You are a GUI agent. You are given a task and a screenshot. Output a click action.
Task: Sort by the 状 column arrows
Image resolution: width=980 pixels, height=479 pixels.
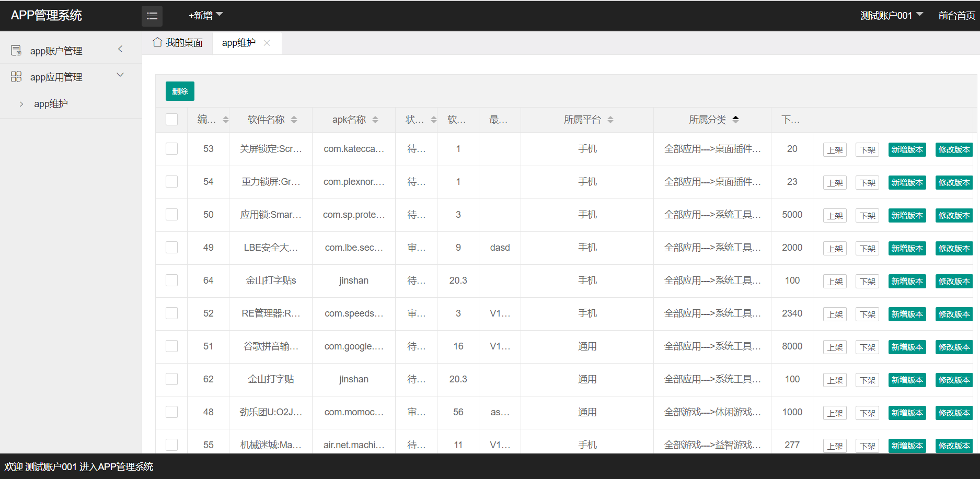click(434, 120)
